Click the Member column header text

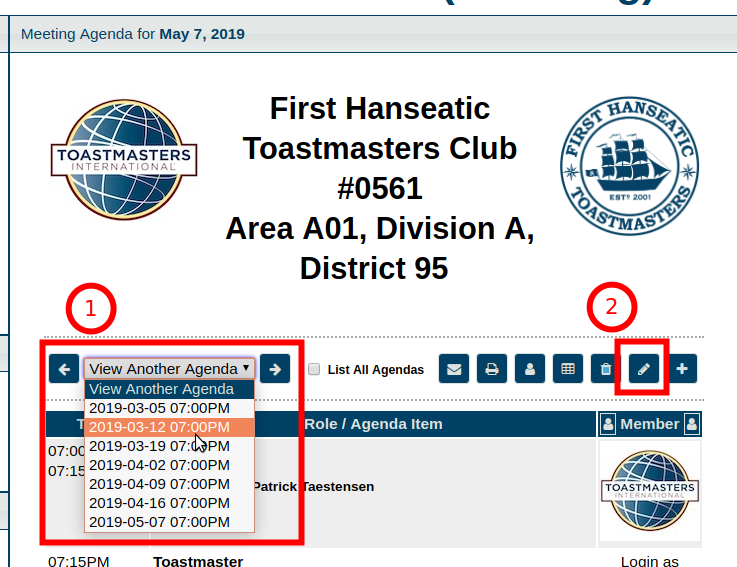(x=650, y=424)
